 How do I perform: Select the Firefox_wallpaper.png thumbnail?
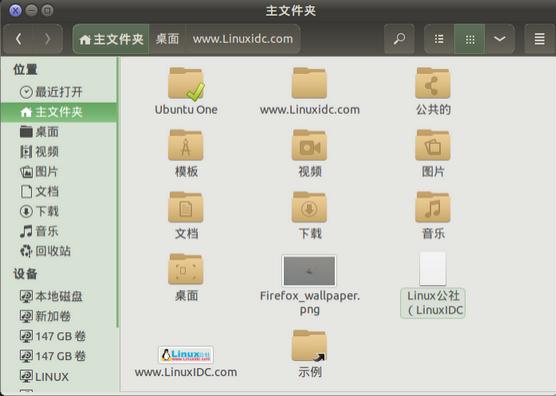coord(309,271)
